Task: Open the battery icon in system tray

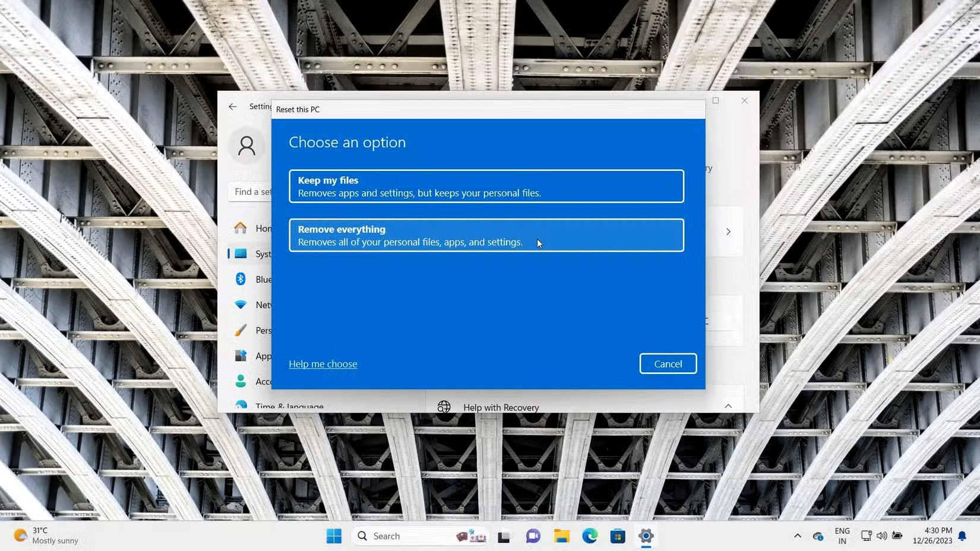Action: (x=897, y=536)
